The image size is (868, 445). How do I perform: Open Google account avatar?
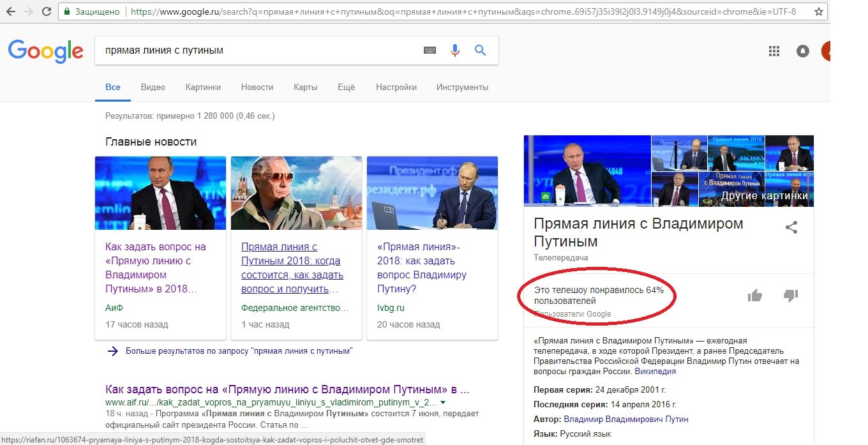tap(826, 51)
